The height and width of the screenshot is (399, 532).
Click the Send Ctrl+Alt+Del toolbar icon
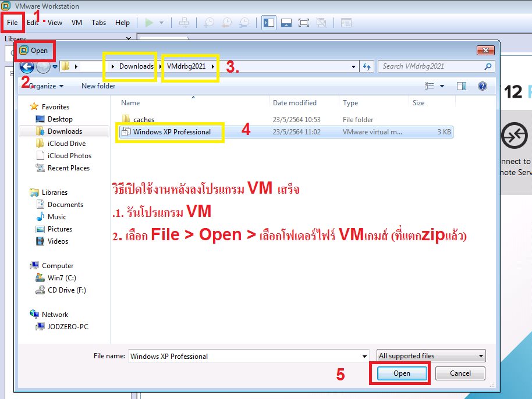tap(184, 23)
